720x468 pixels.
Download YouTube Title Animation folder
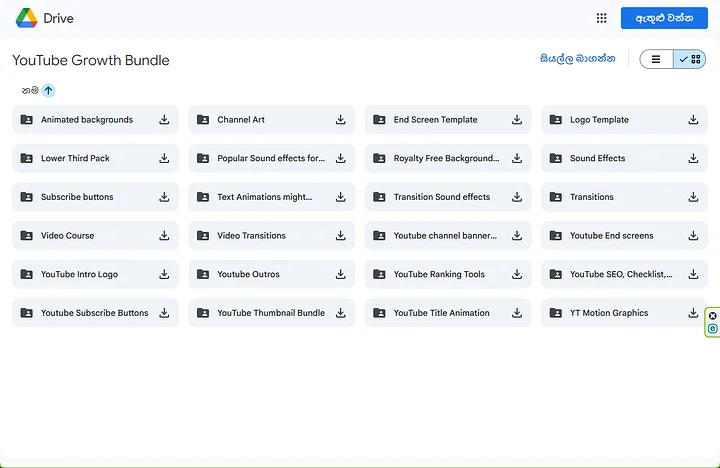click(517, 313)
